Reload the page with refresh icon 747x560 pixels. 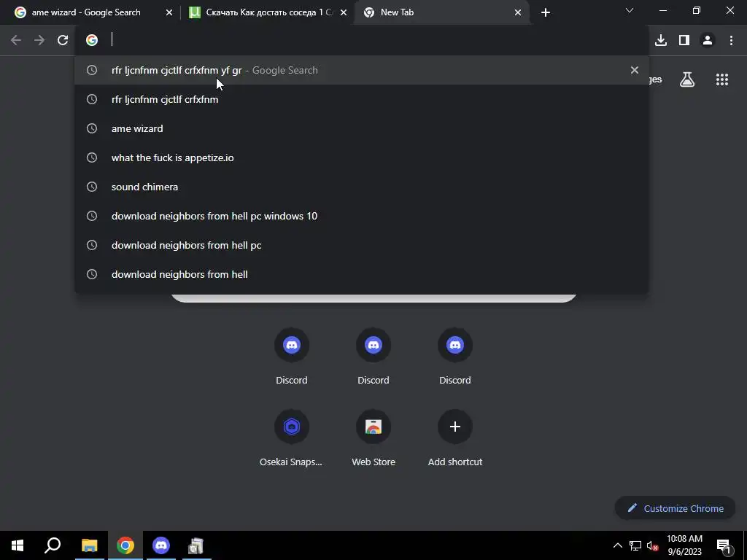coord(63,40)
